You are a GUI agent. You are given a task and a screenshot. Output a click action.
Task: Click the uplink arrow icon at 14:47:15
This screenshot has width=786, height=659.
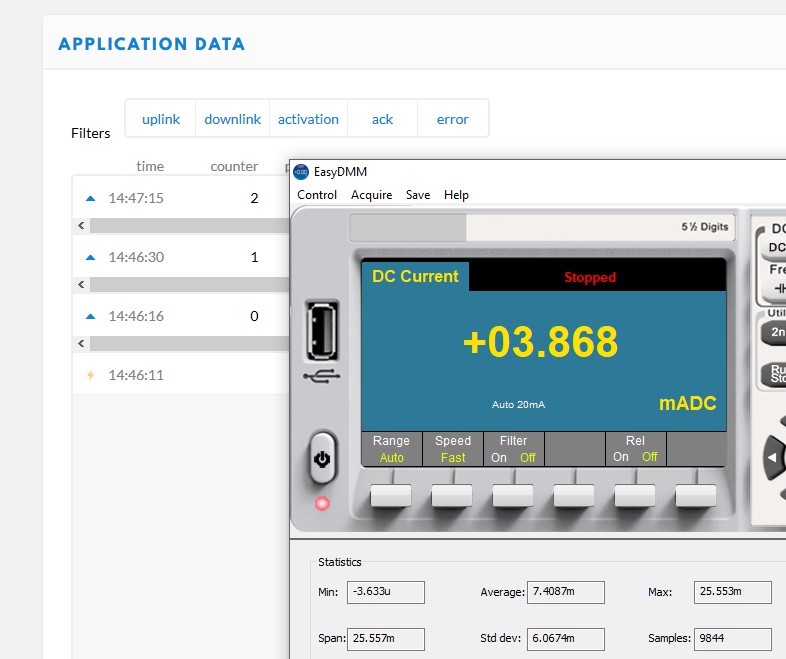click(x=91, y=198)
